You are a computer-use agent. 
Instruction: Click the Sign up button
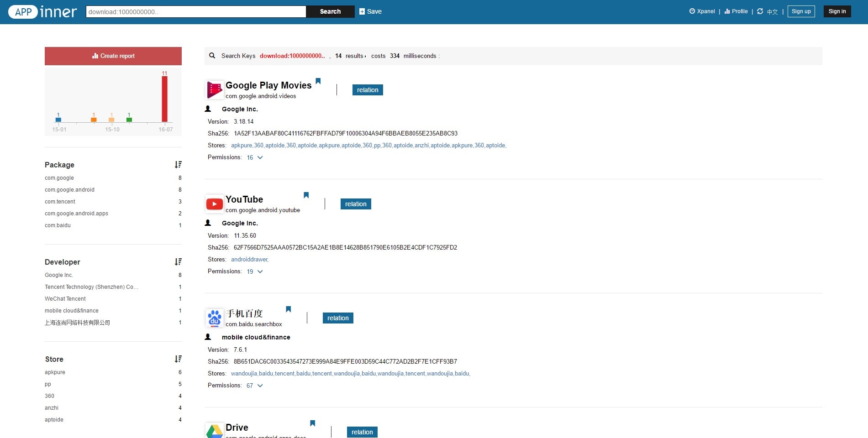point(801,11)
